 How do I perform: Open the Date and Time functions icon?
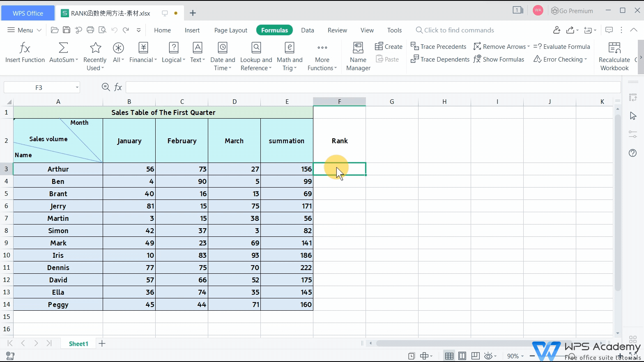(x=223, y=48)
